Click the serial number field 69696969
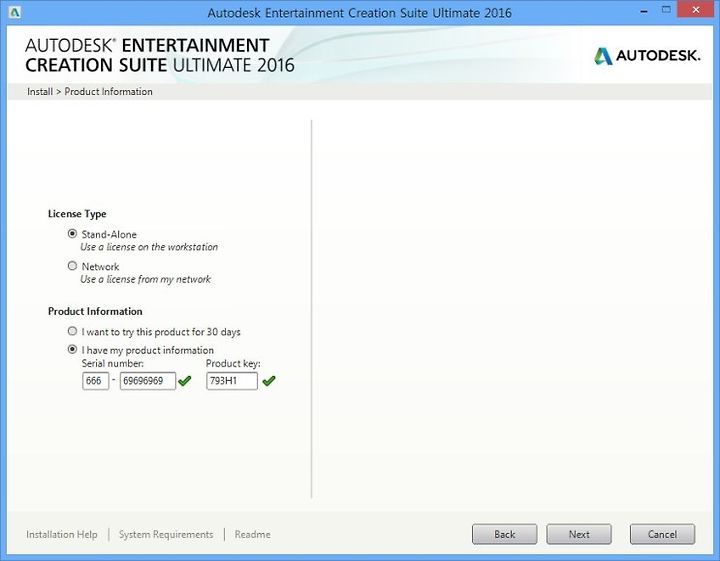This screenshot has height=561, width=720. (148, 381)
